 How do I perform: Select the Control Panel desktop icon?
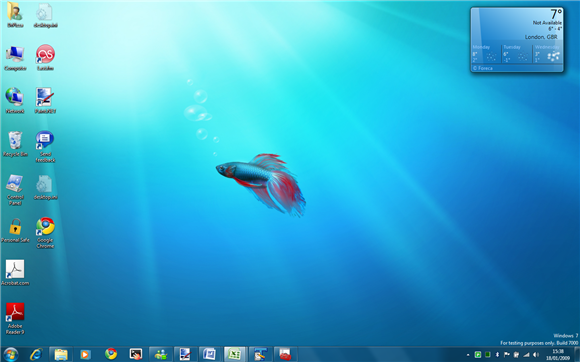point(15,190)
